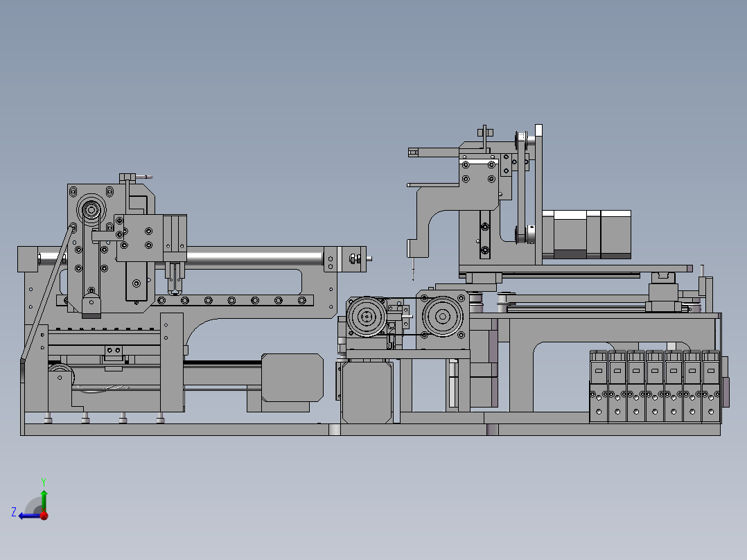Select the octagonal motor beneath the center pulleys
The height and width of the screenshot is (560, 747).
tap(367, 392)
